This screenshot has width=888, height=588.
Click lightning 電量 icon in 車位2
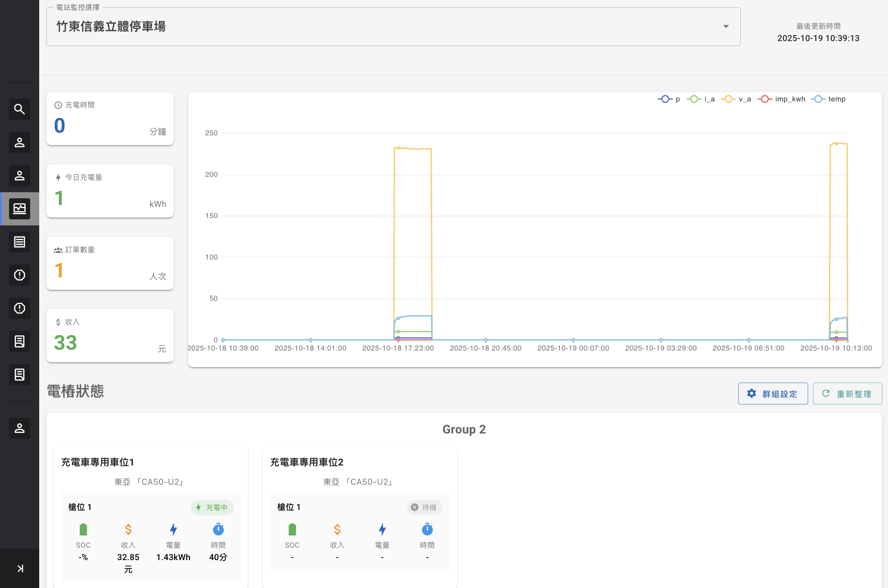[x=382, y=530]
